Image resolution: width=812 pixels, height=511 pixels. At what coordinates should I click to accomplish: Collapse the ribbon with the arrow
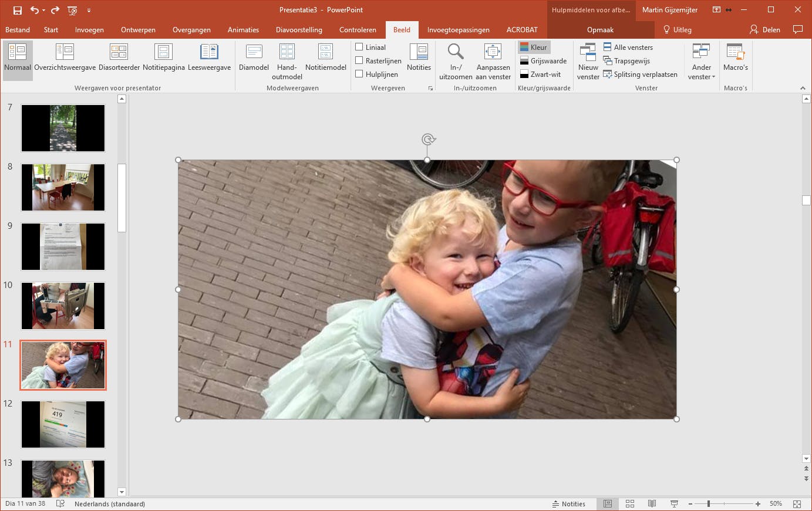(x=803, y=88)
